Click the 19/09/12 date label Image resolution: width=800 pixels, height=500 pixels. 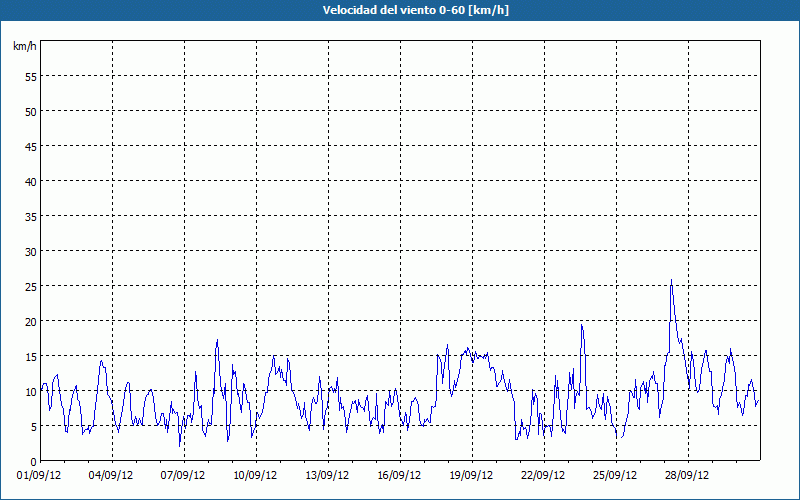click(x=471, y=476)
